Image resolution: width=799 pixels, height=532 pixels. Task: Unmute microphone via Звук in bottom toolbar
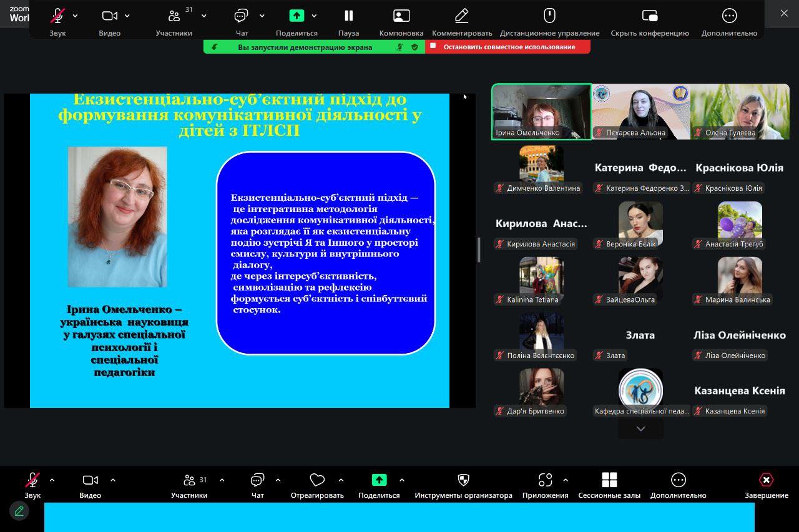(x=32, y=480)
